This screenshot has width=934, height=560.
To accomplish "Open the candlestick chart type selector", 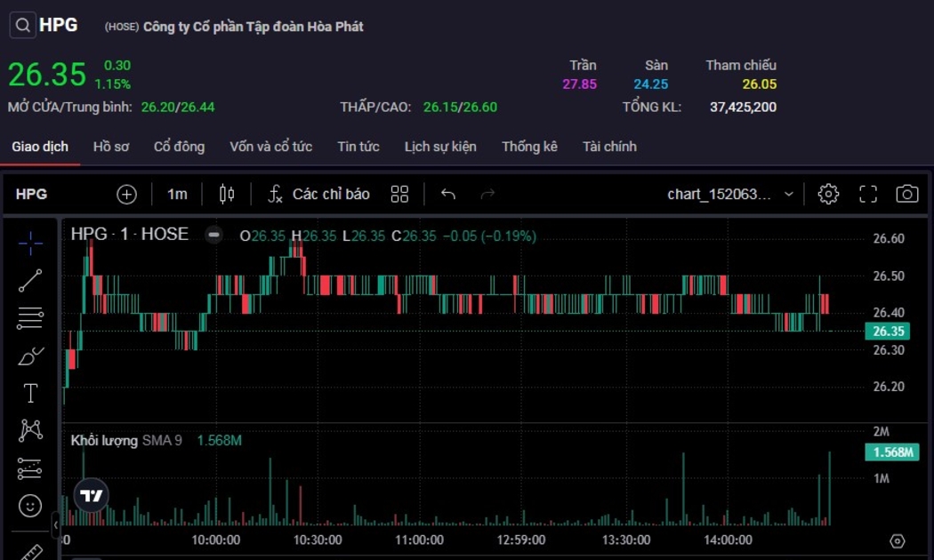I will point(227,194).
